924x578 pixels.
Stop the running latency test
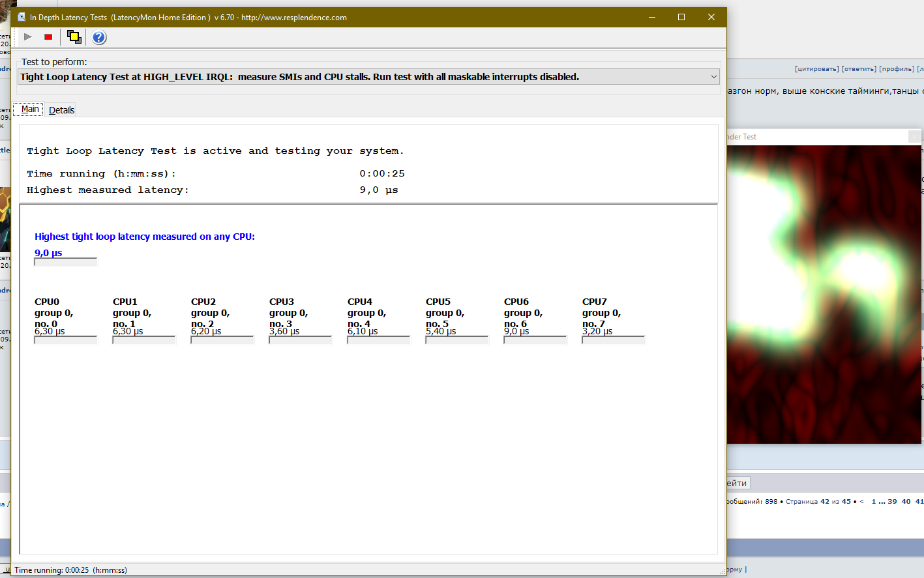coord(48,37)
